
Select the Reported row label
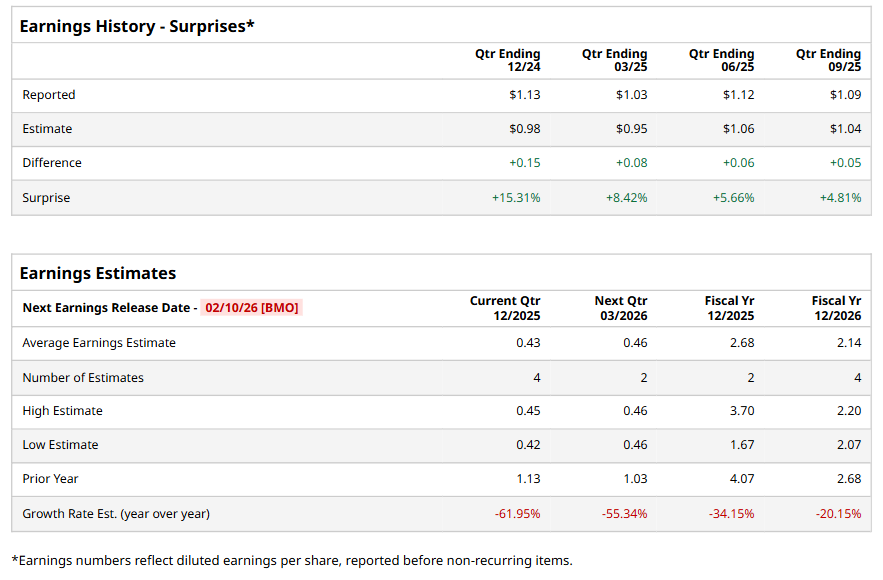(49, 95)
